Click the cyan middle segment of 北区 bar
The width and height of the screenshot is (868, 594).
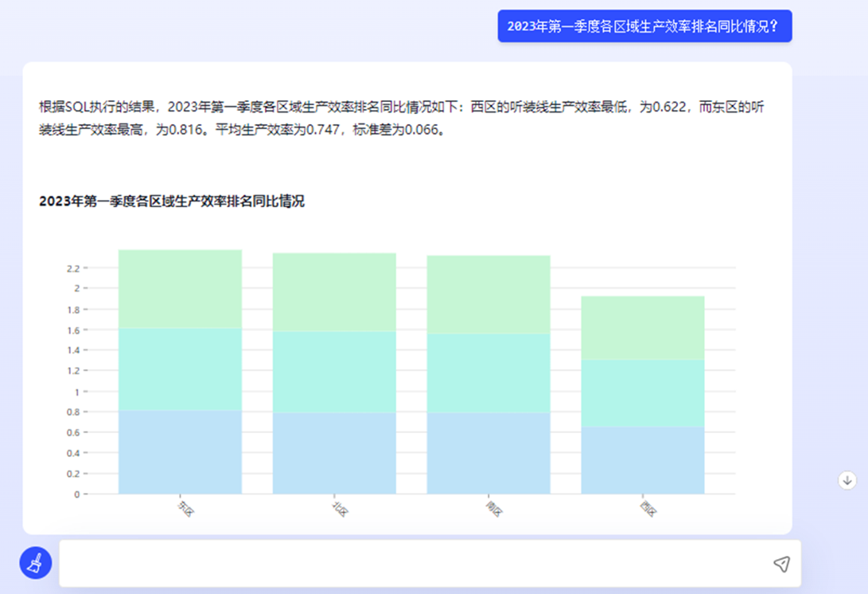pos(334,372)
